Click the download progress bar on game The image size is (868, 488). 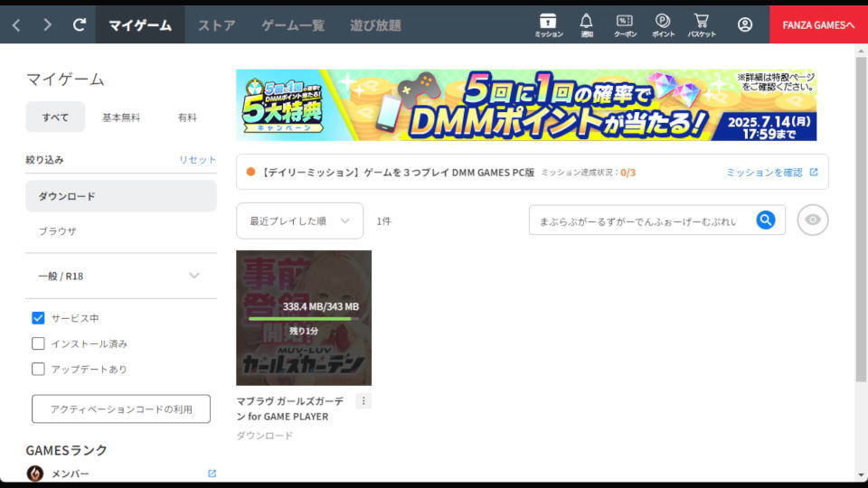(x=304, y=319)
